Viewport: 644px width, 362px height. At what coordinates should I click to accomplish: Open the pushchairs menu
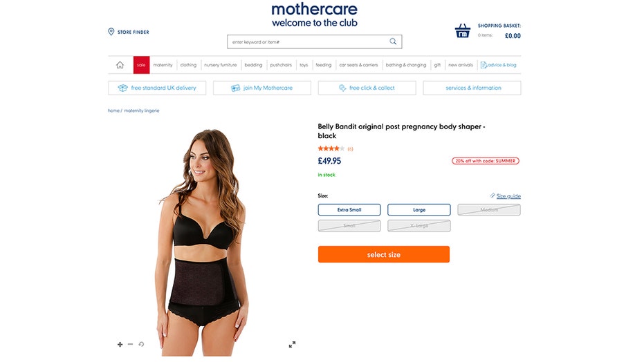[281, 65]
